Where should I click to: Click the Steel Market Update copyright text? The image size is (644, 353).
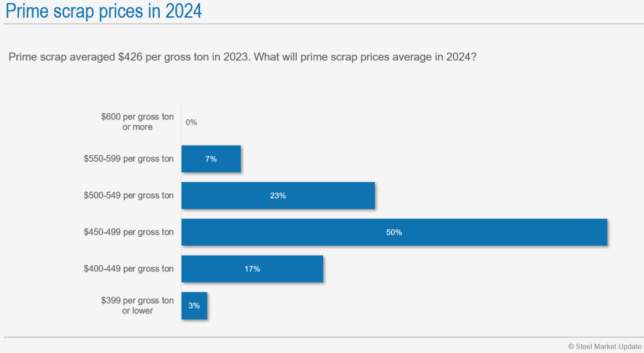click(605, 346)
